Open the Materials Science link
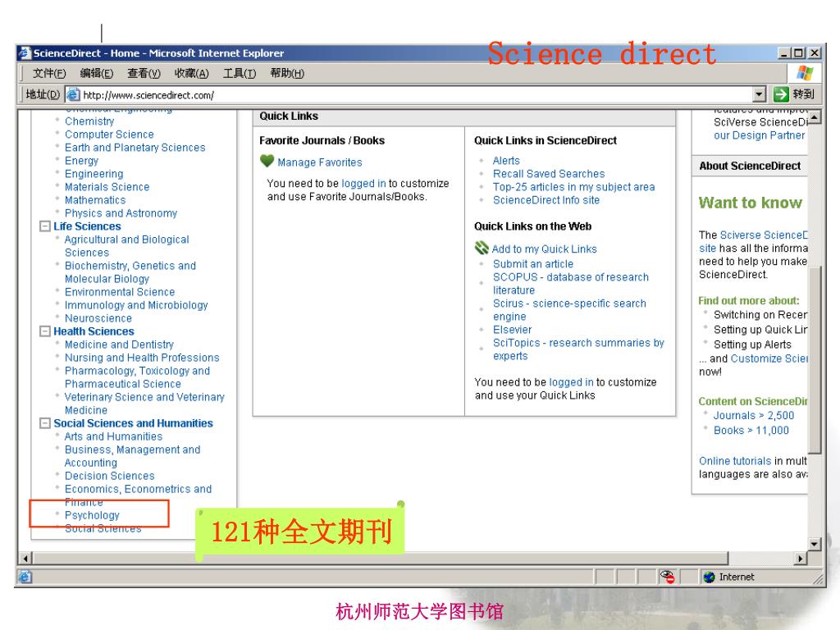Screen dimensions: 840x630 click(107, 187)
